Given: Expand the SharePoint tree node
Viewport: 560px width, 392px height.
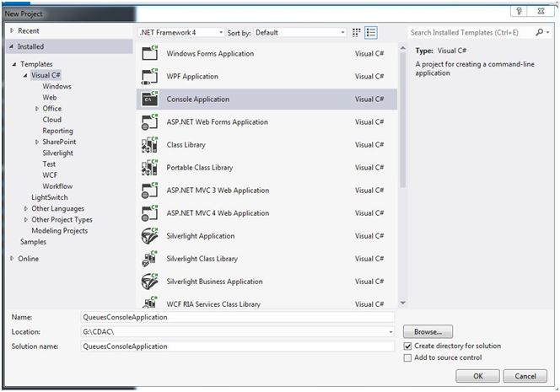Looking at the screenshot, I should point(37,142).
